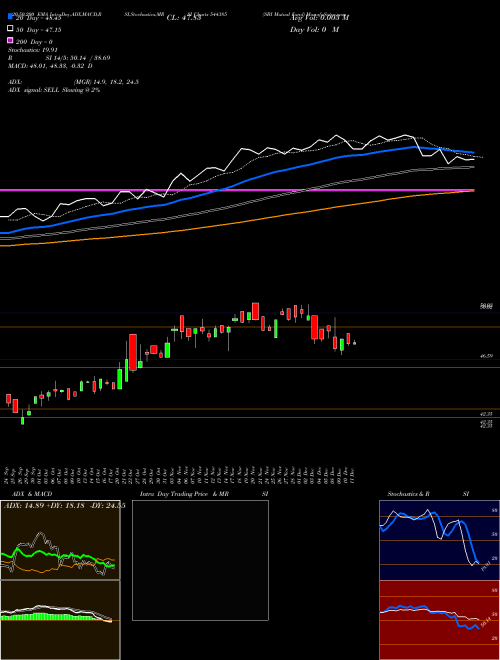Click the ADX indicator chart panel
500x660 pixels.
point(60,540)
